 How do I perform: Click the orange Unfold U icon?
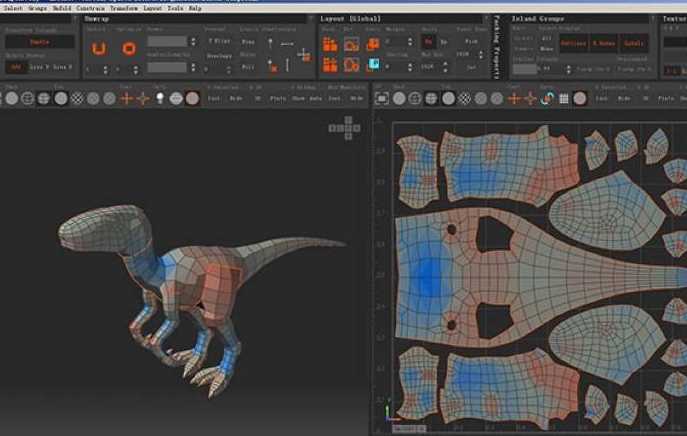[99, 48]
